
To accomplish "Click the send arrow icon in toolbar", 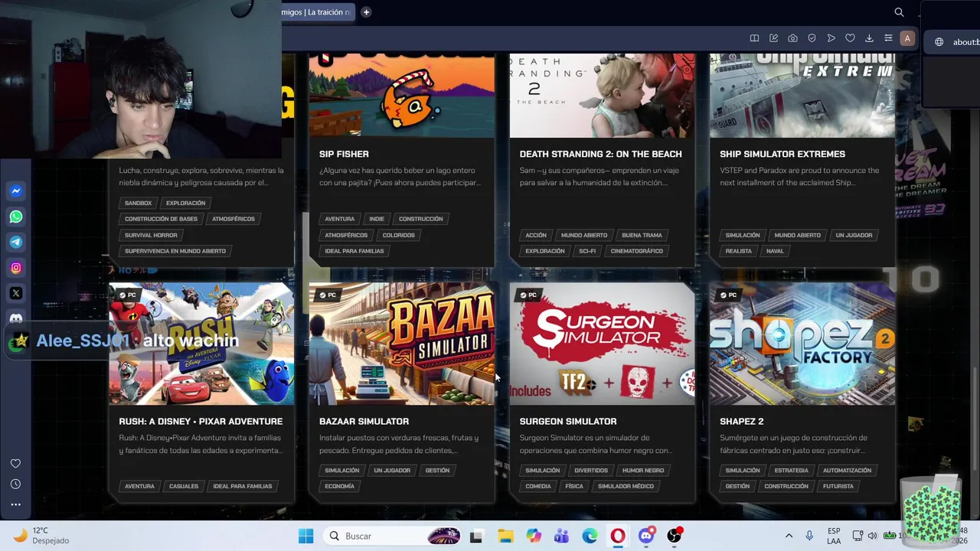I will click(831, 38).
